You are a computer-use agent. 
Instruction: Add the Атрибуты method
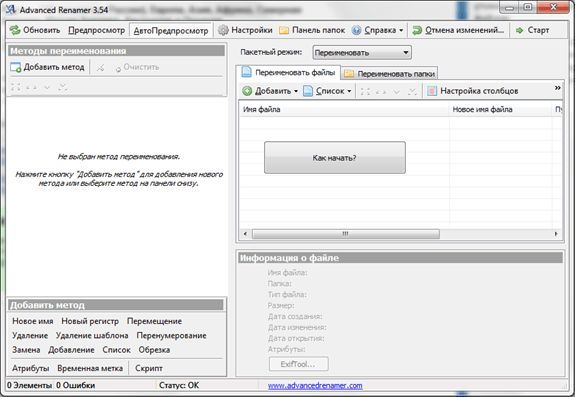[x=30, y=368]
